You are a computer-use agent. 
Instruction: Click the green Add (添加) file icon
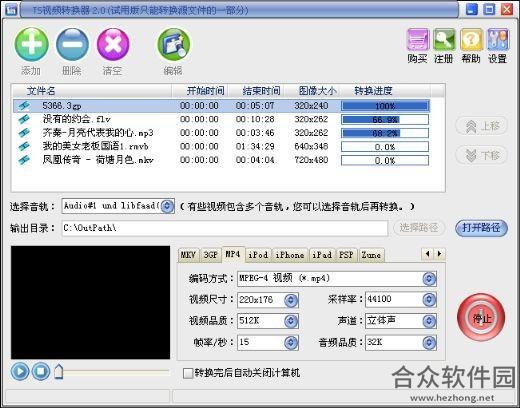(x=31, y=44)
